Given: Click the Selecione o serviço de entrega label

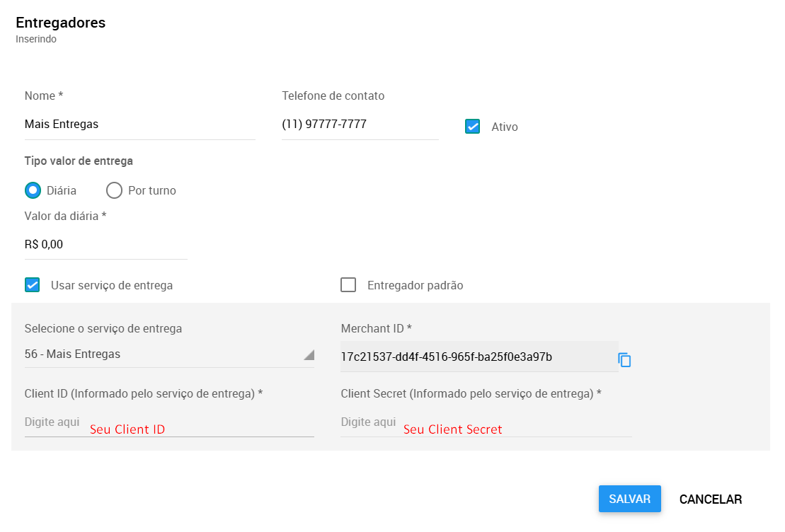Looking at the screenshot, I should [103, 328].
